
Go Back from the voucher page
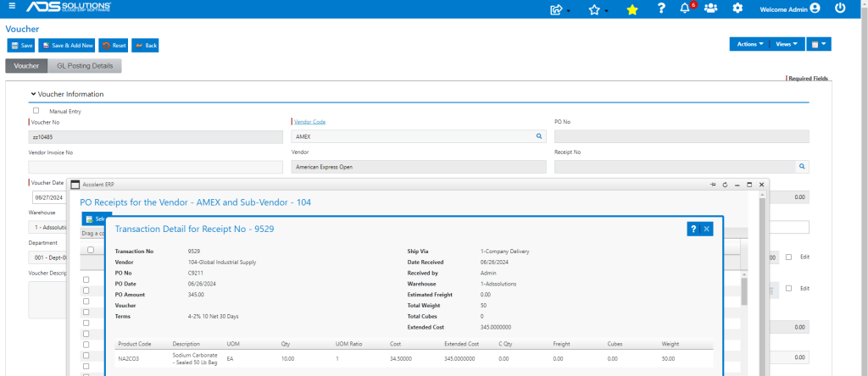pyautogui.click(x=146, y=46)
